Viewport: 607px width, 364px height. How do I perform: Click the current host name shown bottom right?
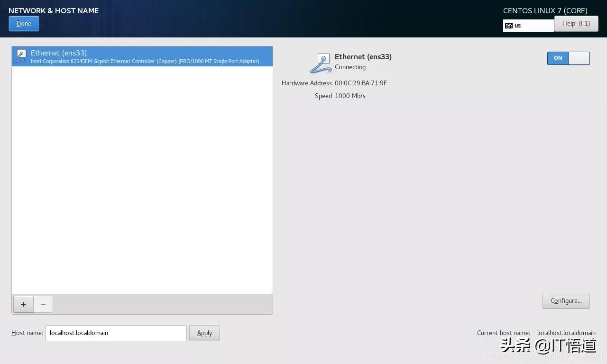(566, 333)
